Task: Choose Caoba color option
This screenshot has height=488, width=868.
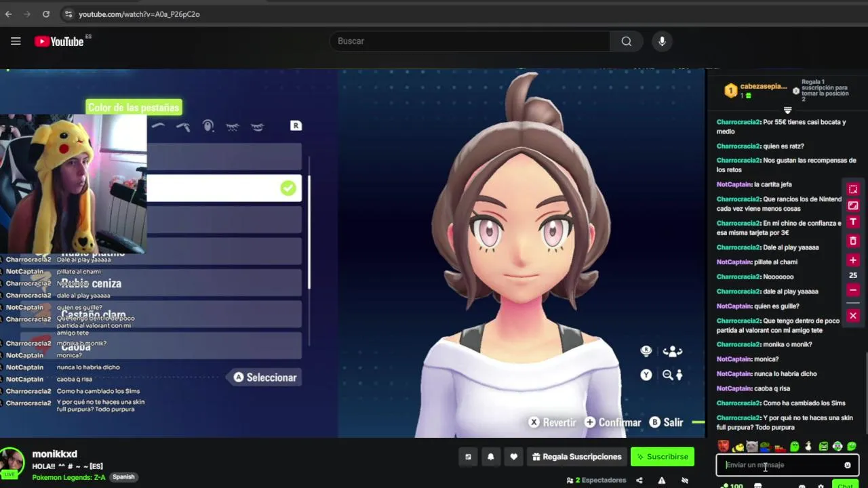Action: click(x=161, y=346)
